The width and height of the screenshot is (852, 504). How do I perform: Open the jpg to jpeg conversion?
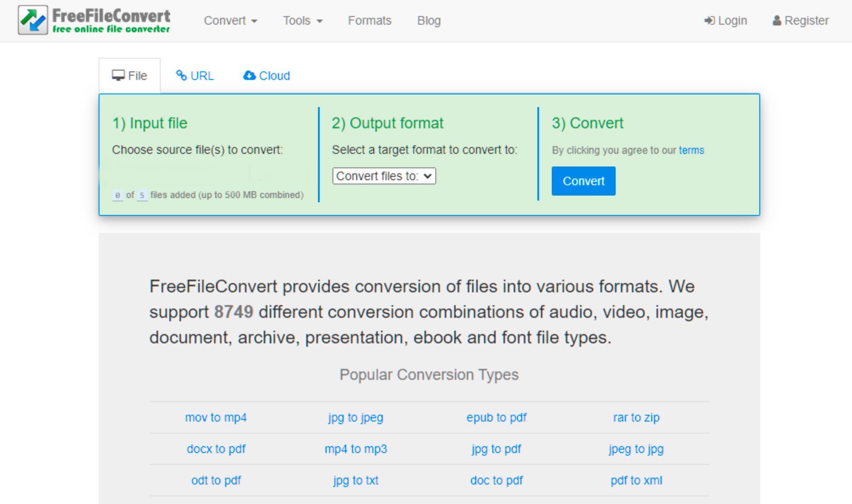tap(355, 418)
